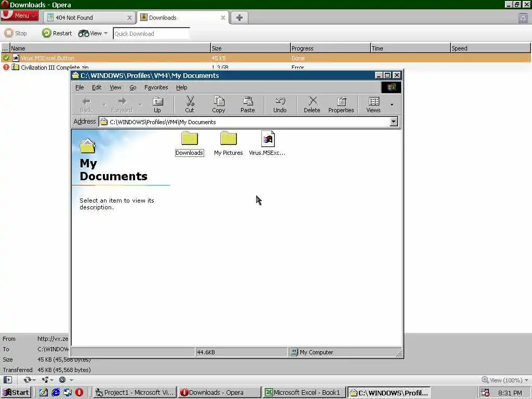Open the Go menu in My Documents window
This screenshot has height=399, width=532.
[132, 87]
